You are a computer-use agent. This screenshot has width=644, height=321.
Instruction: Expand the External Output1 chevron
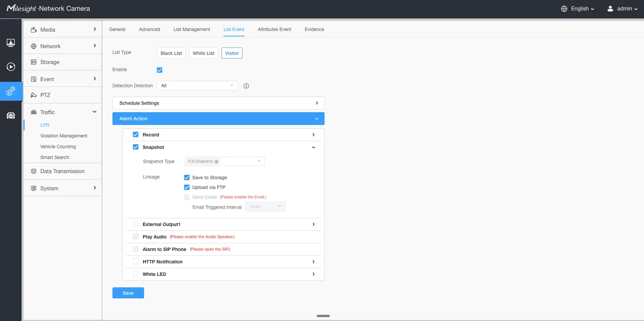click(x=313, y=224)
